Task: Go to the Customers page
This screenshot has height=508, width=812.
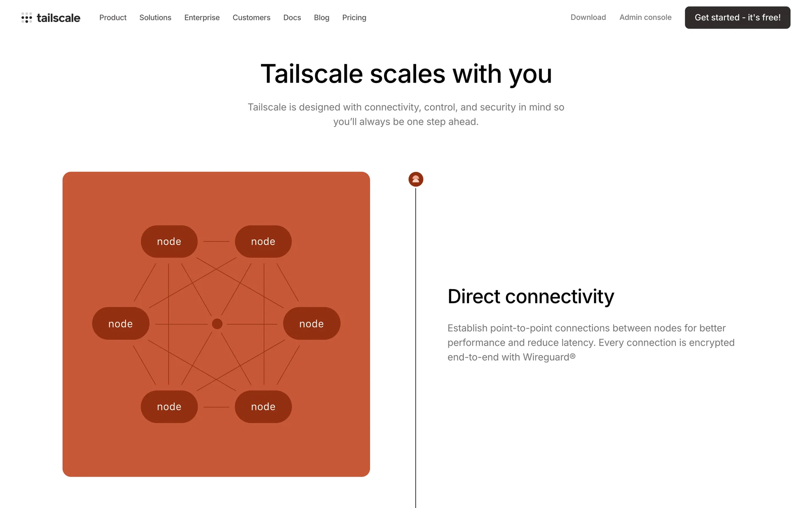Action: tap(251, 18)
